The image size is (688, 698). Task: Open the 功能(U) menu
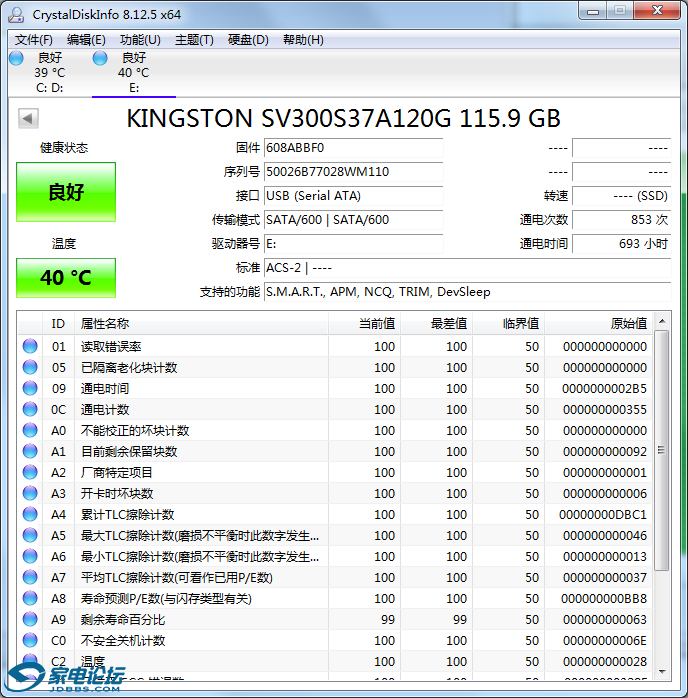click(x=140, y=40)
